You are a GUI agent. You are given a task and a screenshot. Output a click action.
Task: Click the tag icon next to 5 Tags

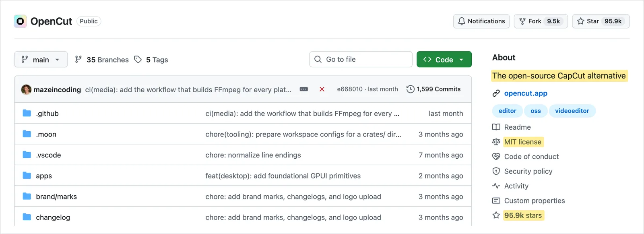click(x=138, y=59)
